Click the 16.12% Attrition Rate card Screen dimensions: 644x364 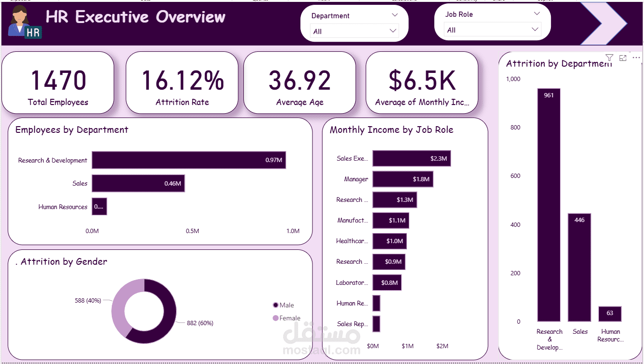coord(182,82)
